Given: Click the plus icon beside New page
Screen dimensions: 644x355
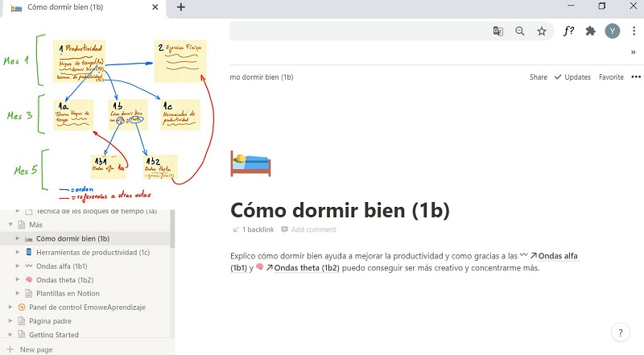Looking at the screenshot, I should 10,349.
